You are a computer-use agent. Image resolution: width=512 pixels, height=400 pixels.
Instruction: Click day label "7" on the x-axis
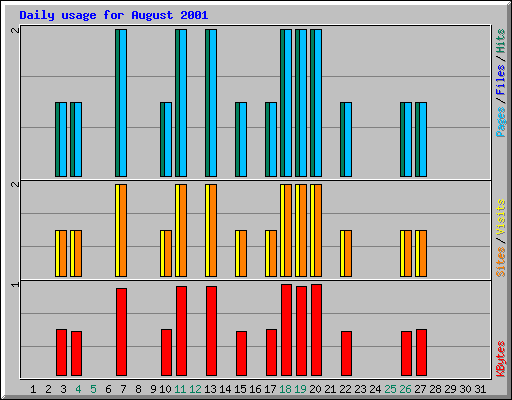(x=123, y=389)
